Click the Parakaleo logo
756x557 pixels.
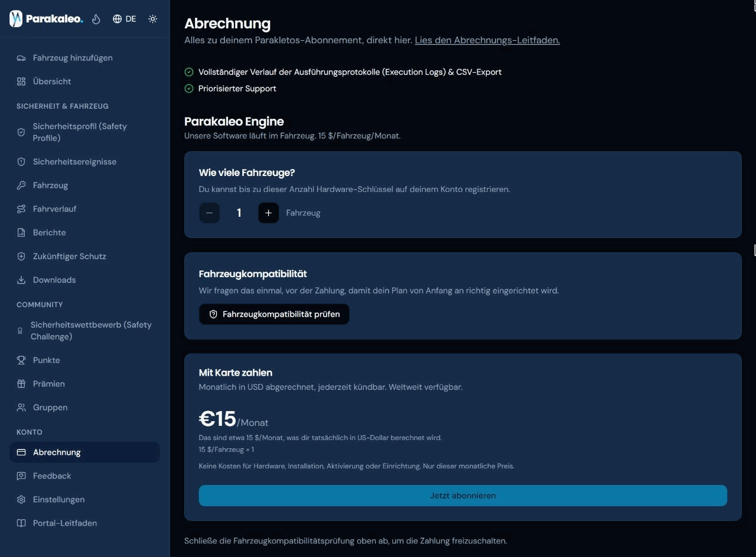[47, 19]
